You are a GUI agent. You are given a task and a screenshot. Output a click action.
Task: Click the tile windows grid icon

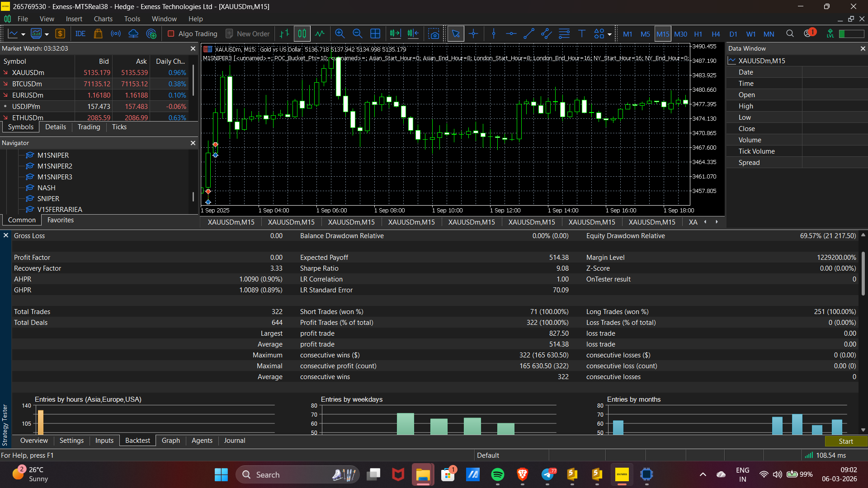[375, 33]
